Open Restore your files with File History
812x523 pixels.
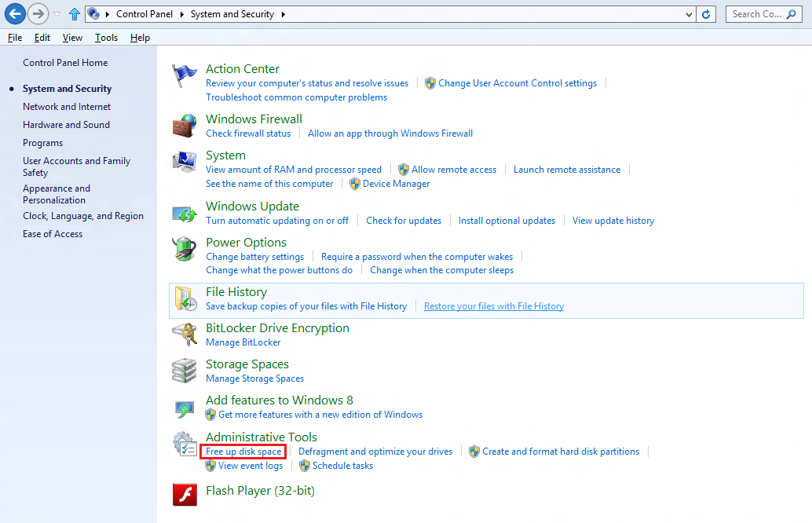click(494, 306)
